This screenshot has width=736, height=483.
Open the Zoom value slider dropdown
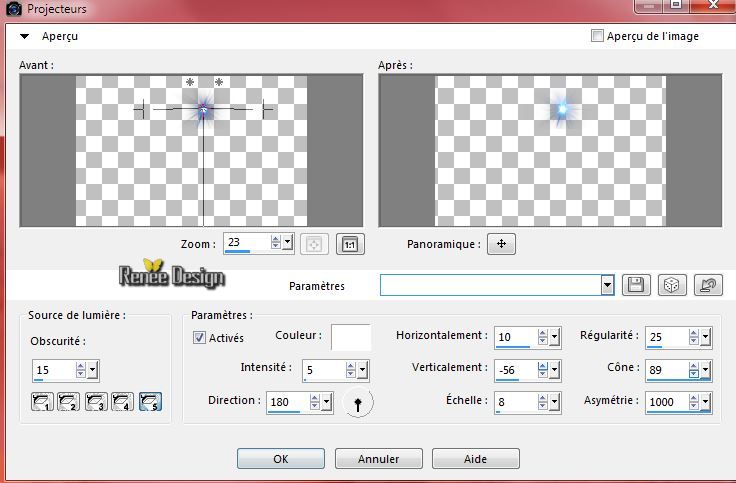(x=288, y=243)
